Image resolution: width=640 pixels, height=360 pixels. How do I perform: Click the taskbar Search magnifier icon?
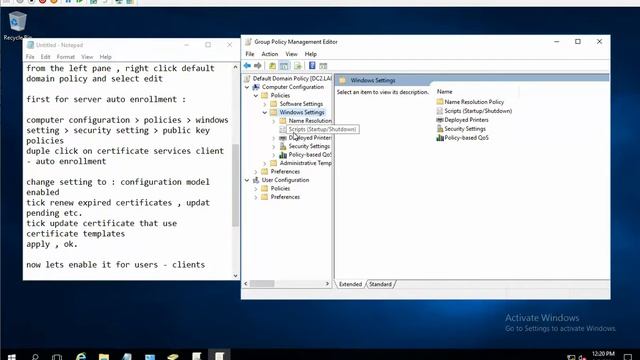coord(35,357)
